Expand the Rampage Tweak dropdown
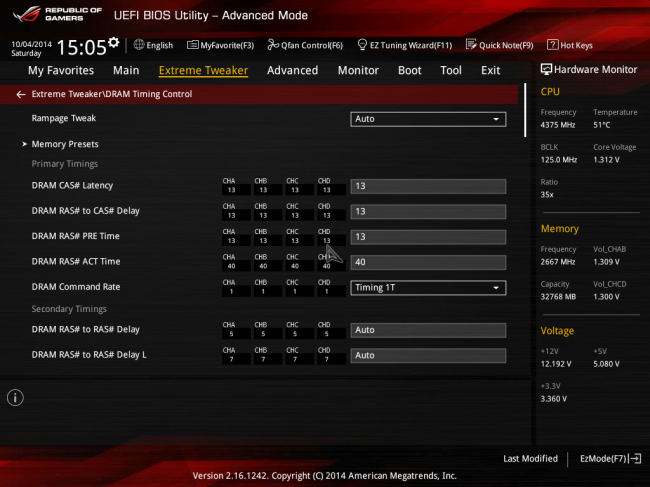Screen dimensions: 650x487 (428, 119)
